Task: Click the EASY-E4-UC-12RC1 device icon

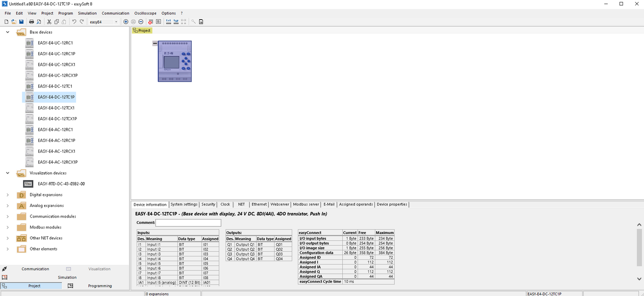Action: (x=29, y=43)
